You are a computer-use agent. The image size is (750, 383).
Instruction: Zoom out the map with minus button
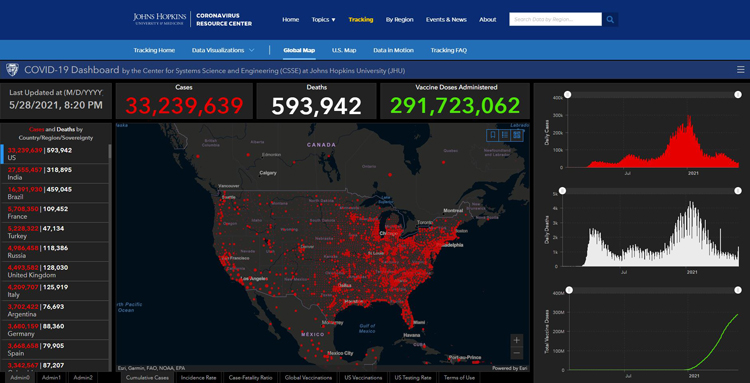click(517, 353)
